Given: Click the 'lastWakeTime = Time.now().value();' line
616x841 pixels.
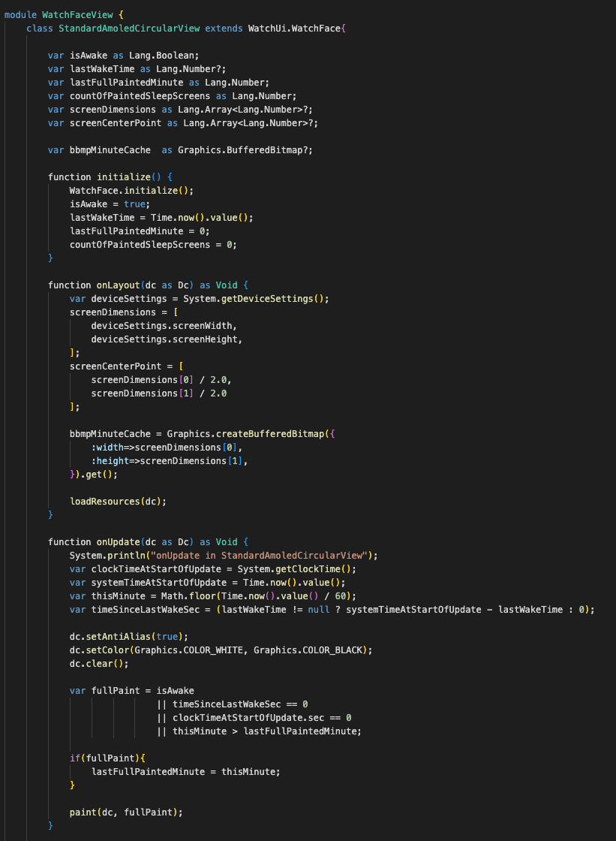Looking at the screenshot, I should point(161,218).
